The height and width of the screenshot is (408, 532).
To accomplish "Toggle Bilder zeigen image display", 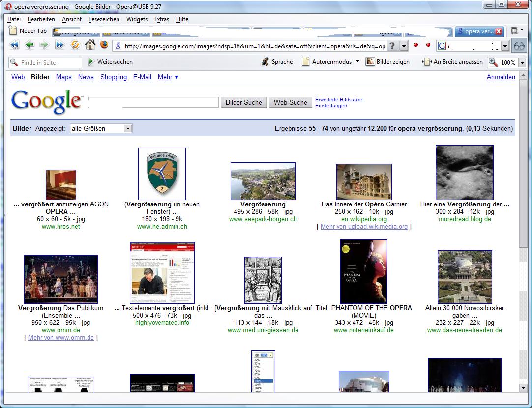I will coord(388,62).
